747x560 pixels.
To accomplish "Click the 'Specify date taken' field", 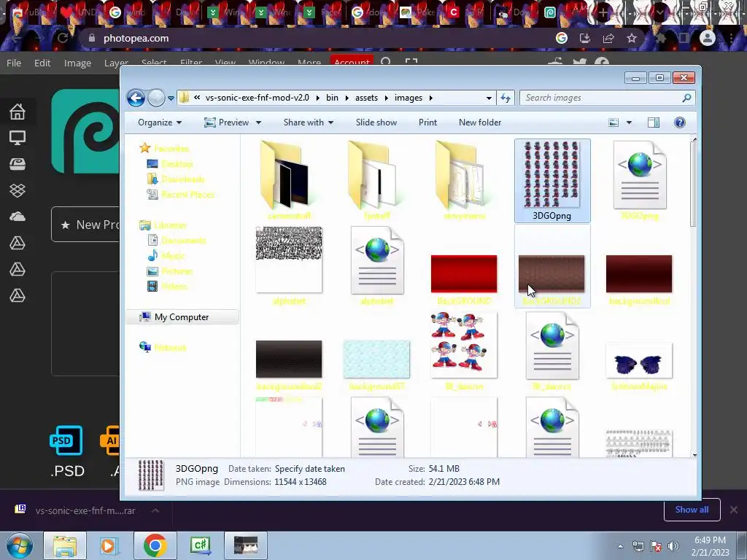I will (309, 469).
